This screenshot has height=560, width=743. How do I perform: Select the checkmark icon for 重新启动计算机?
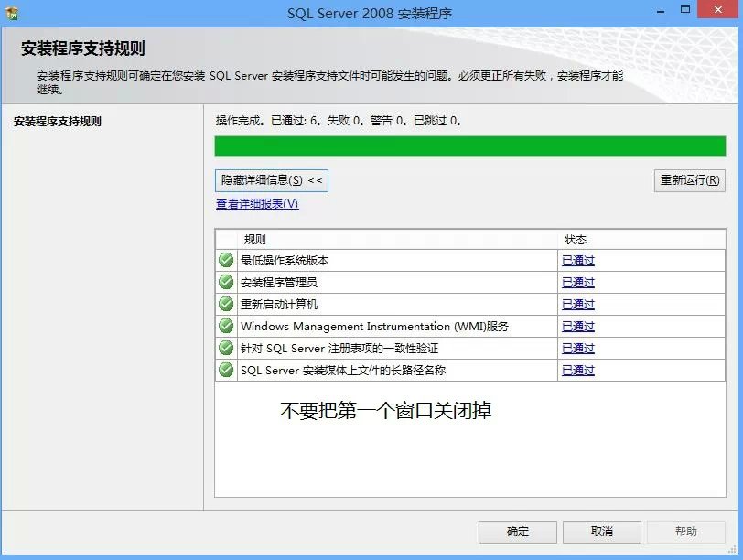pyautogui.click(x=224, y=304)
